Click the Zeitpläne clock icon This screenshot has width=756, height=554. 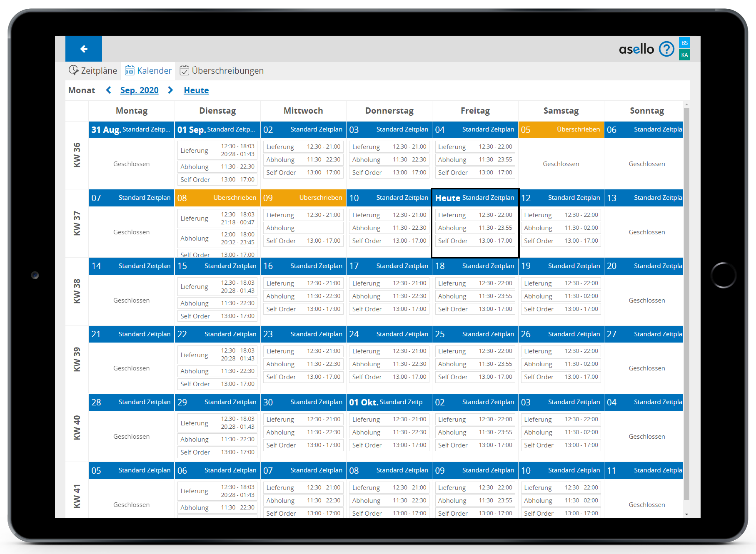pos(73,70)
